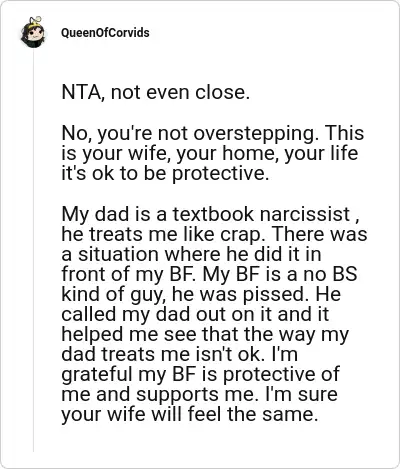Image resolution: width=400 pixels, height=469 pixels.
Task: Click the word "NTA" in the comment
Action: tap(81, 92)
